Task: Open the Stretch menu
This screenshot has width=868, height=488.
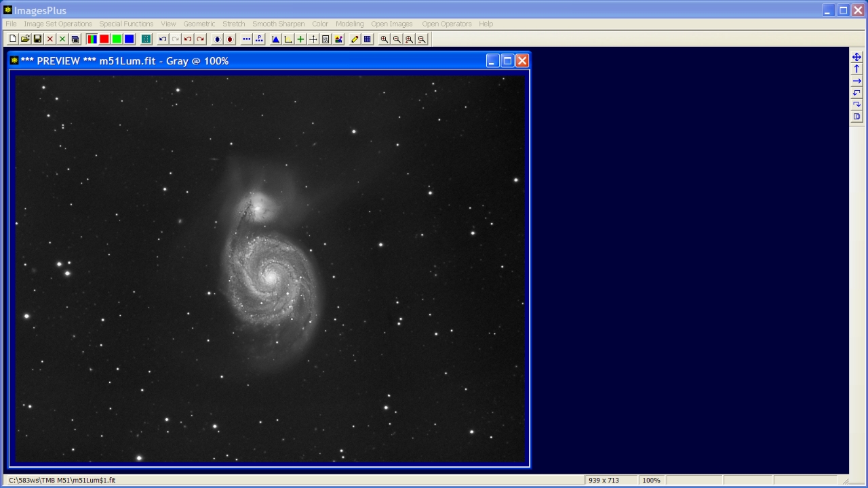Action: [x=233, y=24]
